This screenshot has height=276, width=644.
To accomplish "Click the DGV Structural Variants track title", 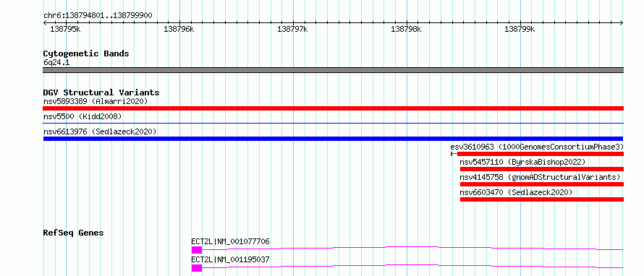I will click(101, 92).
